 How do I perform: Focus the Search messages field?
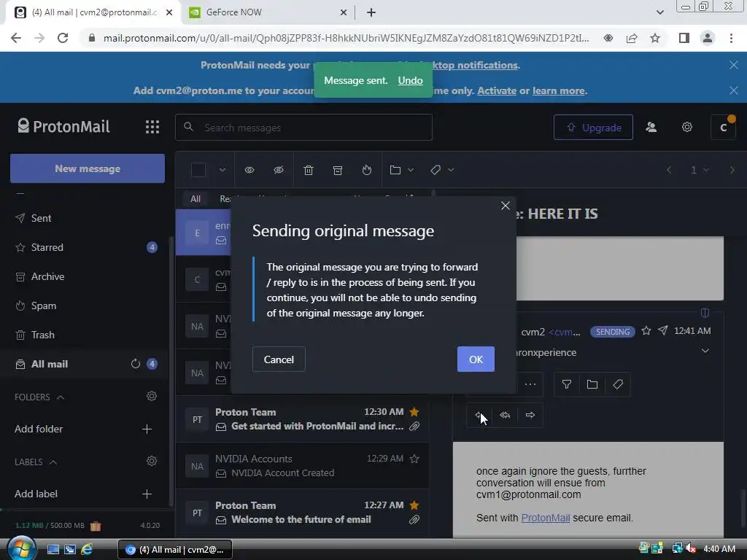click(x=304, y=127)
